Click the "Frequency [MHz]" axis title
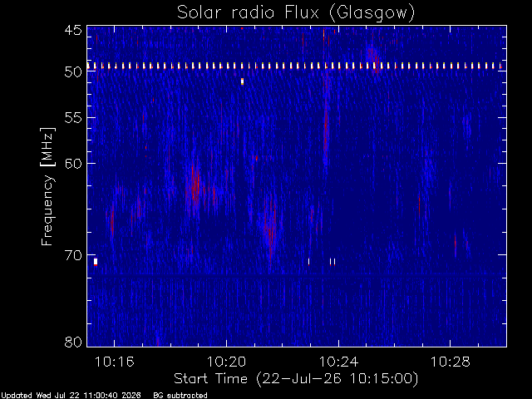532x399 pixels. 47,186
